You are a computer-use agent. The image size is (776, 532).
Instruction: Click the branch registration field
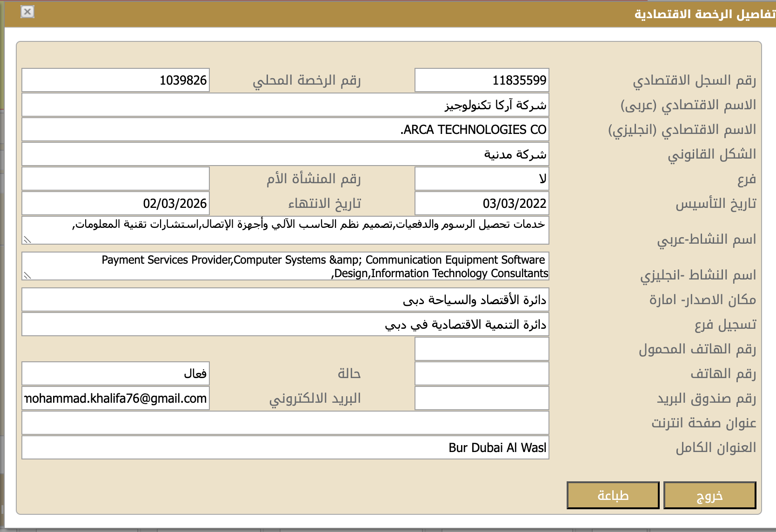(285, 324)
